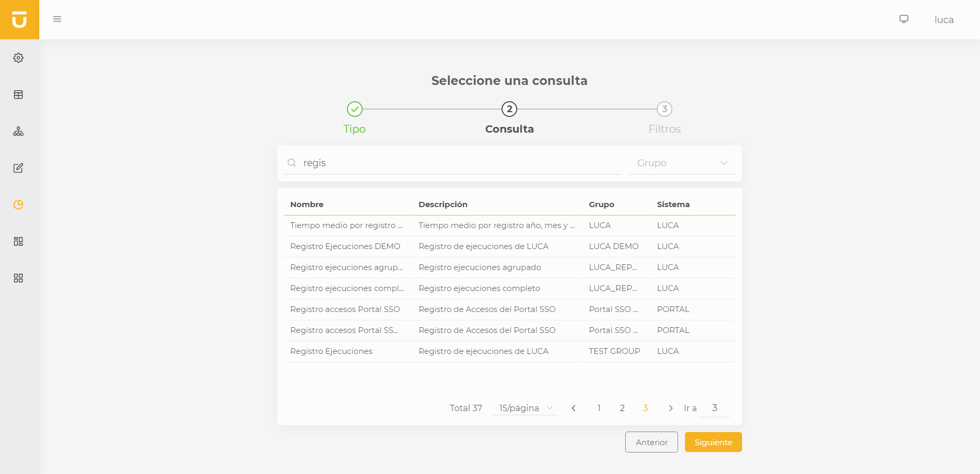Click the magnifier icon in the search bar
Screen dimensions: 980x474
coord(291,163)
